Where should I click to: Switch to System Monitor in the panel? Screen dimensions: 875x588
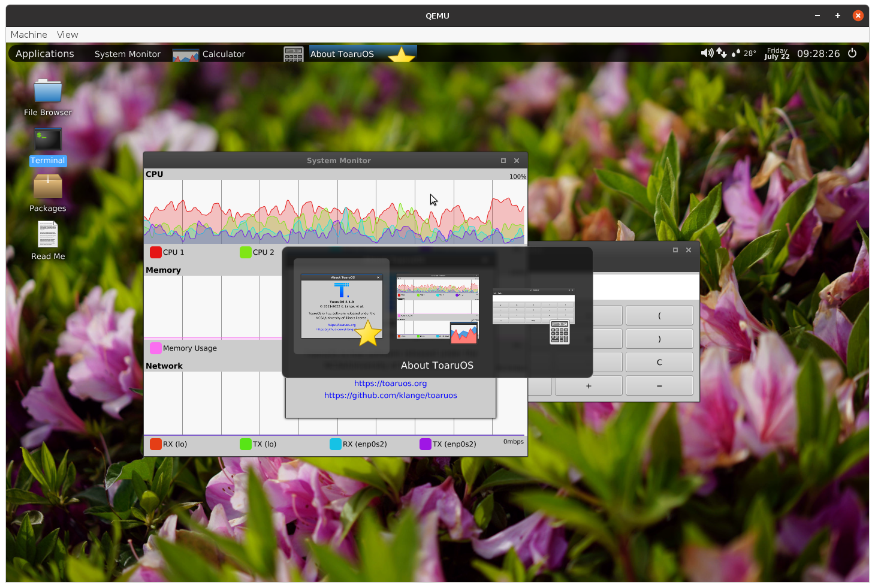click(x=128, y=54)
